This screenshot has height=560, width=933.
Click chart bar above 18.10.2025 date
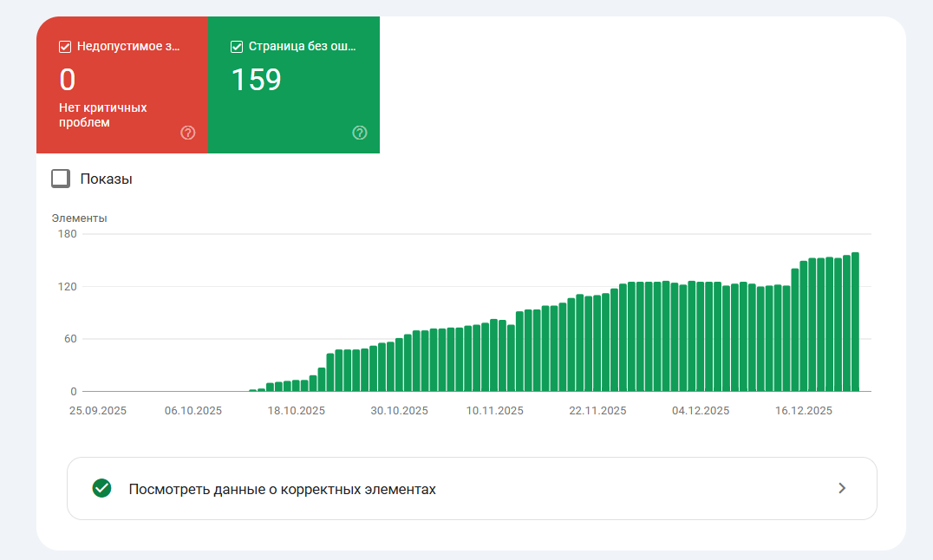tap(297, 386)
